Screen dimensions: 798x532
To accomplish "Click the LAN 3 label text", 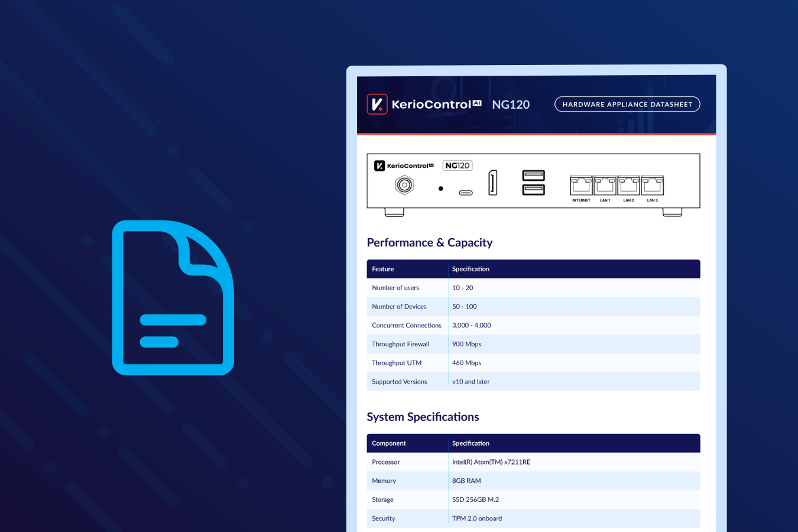I will coord(652,200).
